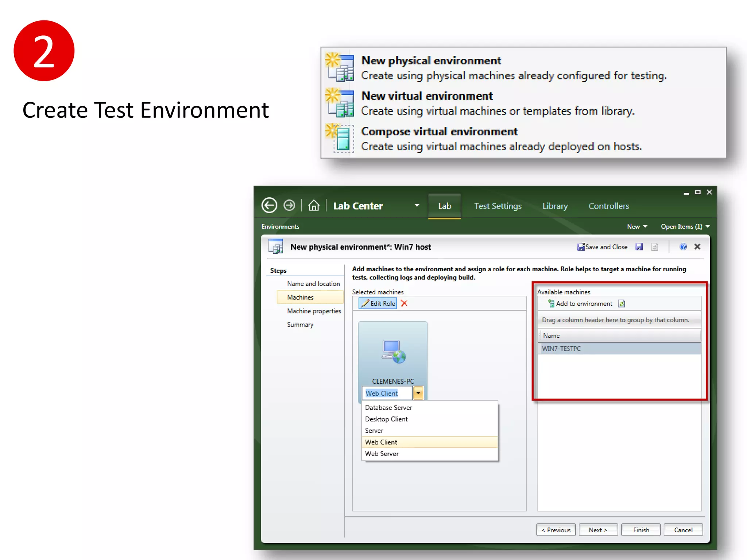
Task: Close the Lab Center window
Action: tap(709, 192)
